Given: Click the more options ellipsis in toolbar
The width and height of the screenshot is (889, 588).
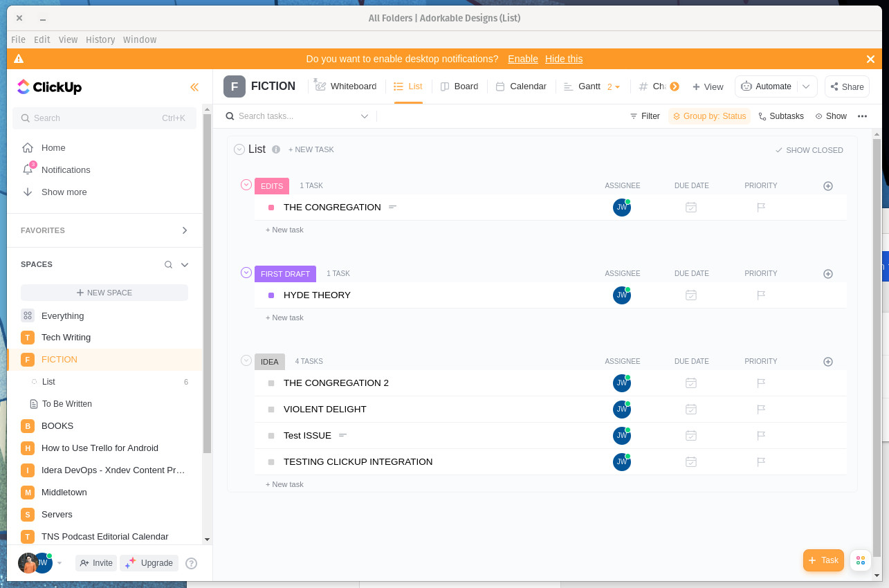Looking at the screenshot, I should (x=862, y=116).
